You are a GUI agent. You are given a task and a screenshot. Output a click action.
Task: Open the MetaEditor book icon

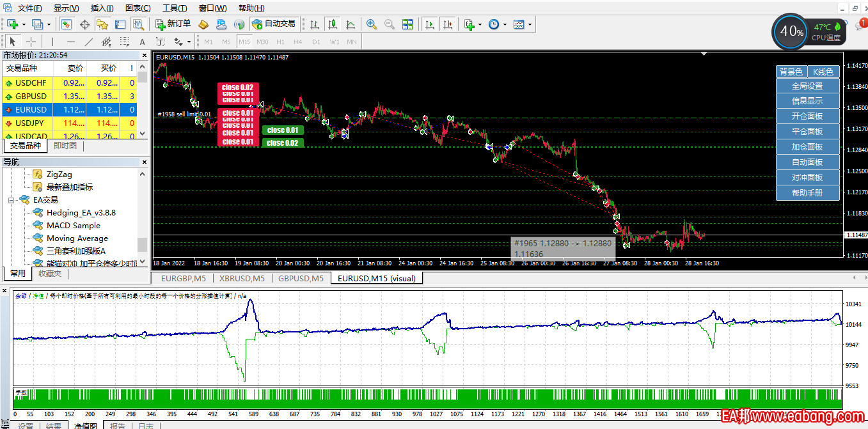[x=203, y=24]
